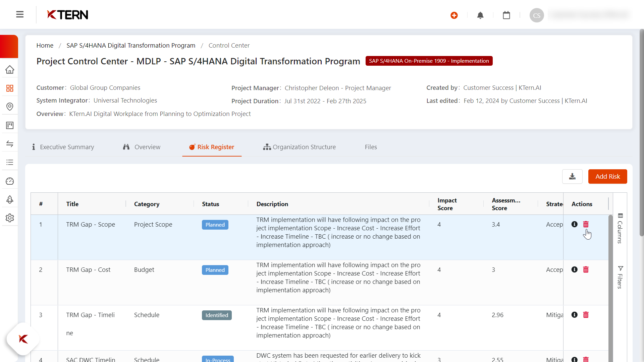Sort by Impact Score column header
Image resolution: width=644 pixels, height=362 pixels.
tap(447, 204)
